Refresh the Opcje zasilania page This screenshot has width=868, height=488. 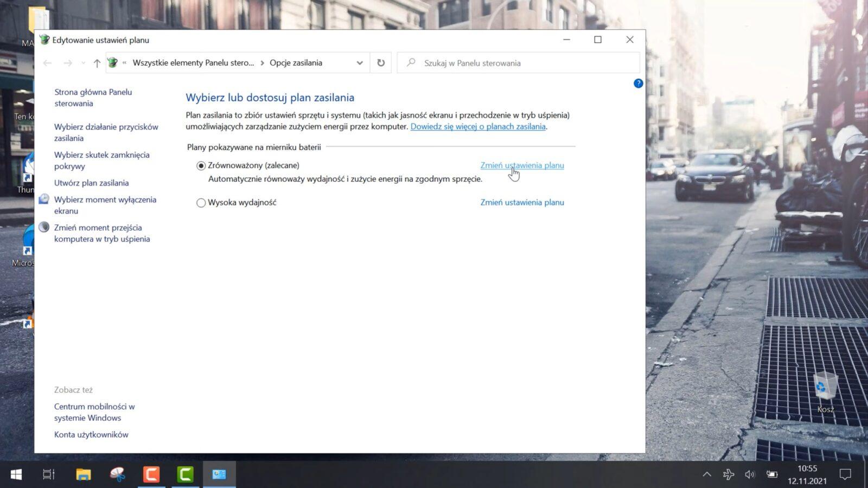[x=381, y=63]
